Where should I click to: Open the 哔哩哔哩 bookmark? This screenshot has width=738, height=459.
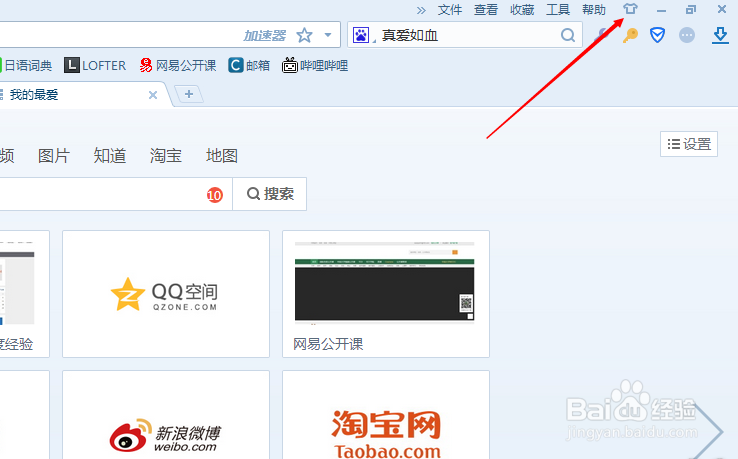tap(315, 65)
